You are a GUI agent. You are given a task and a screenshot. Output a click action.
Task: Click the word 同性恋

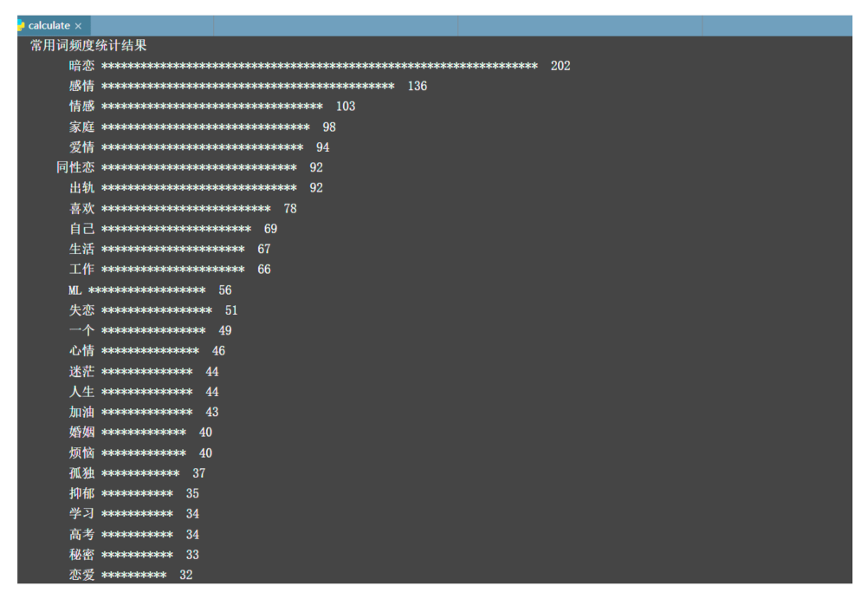(x=75, y=167)
